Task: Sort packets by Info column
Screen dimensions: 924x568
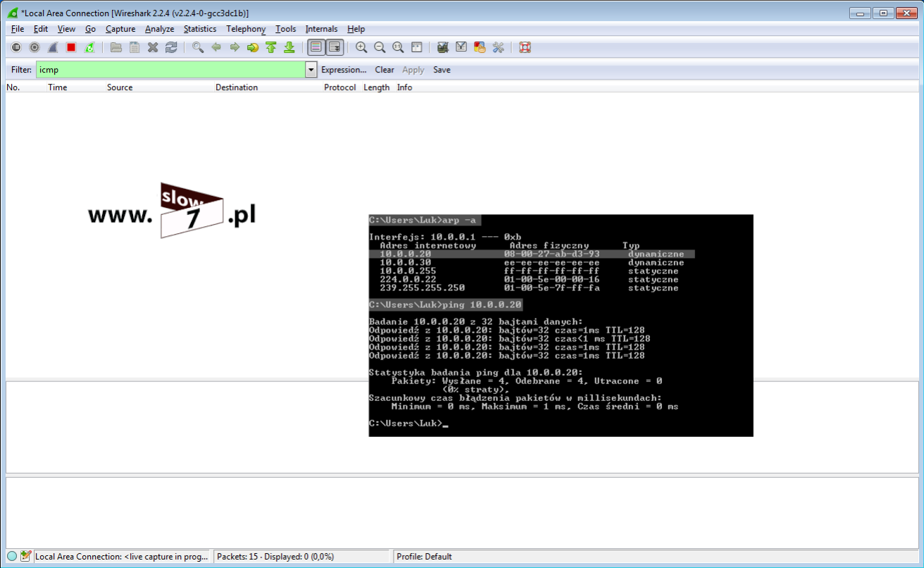Action: pos(404,87)
